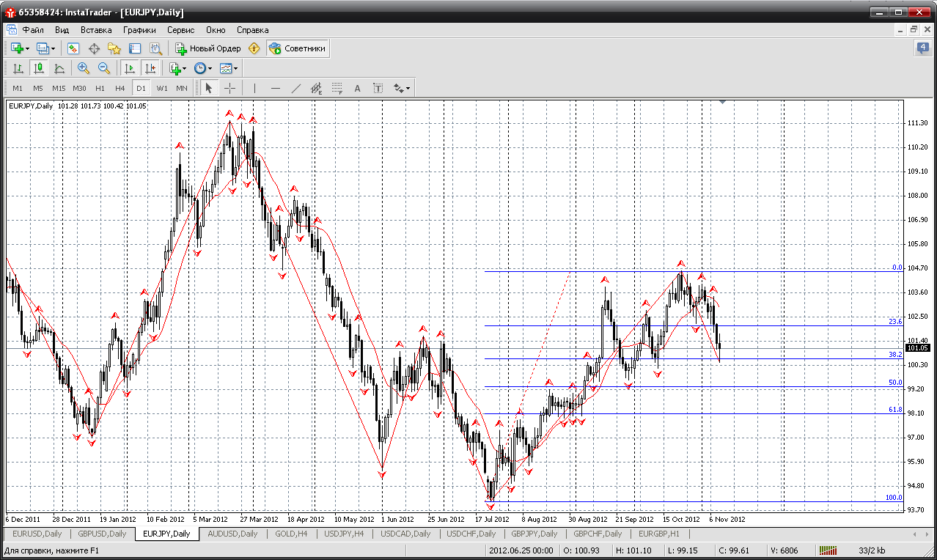
Task: Click the Новый Ордер button
Action: pos(208,48)
